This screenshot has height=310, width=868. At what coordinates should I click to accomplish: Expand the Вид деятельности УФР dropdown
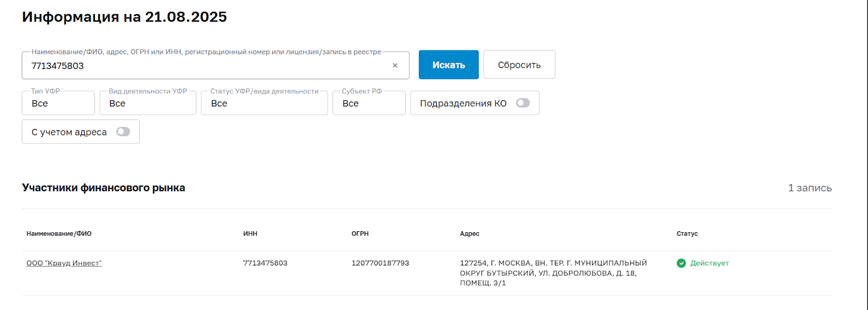pyautogui.click(x=148, y=103)
